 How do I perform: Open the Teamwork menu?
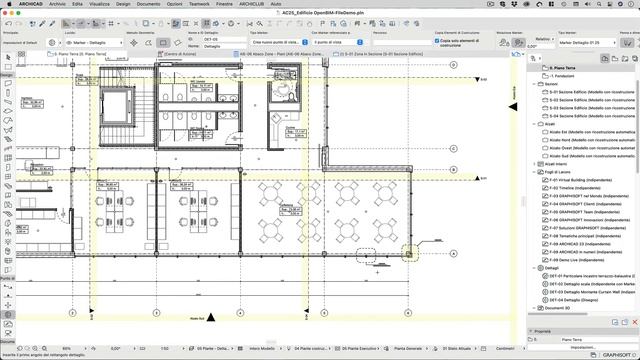199,4
